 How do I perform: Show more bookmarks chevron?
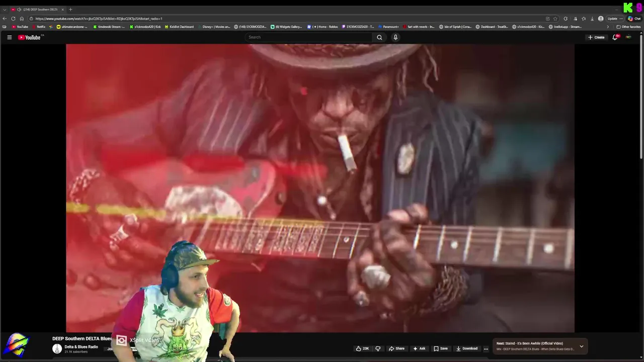608,27
